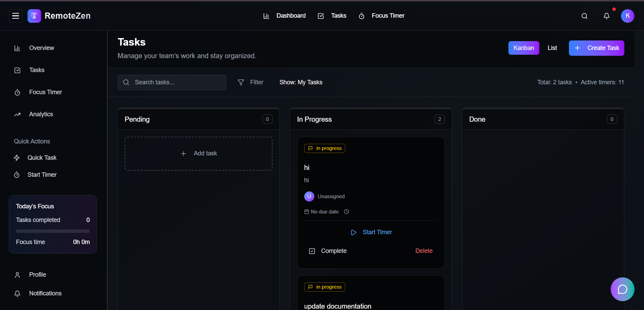This screenshot has width=644, height=310.
Task: Click Profile person icon in sidebar
Action: coord(17,275)
